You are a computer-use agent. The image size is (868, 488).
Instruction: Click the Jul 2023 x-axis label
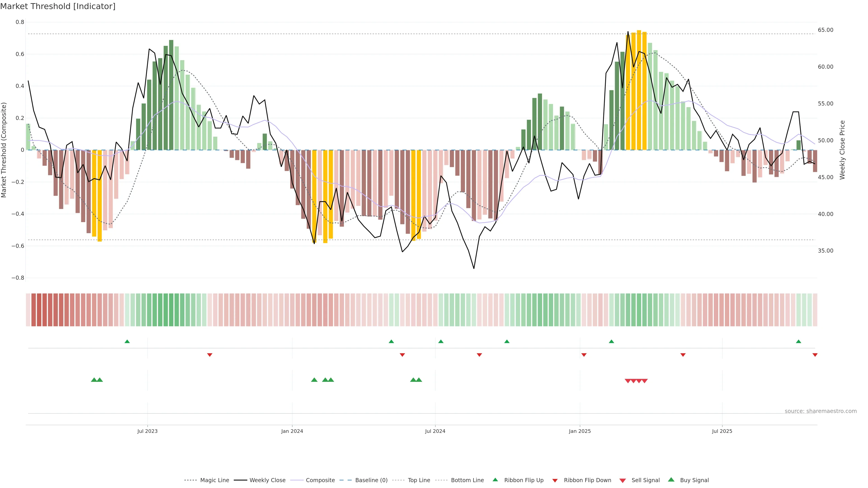pos(147,431)
